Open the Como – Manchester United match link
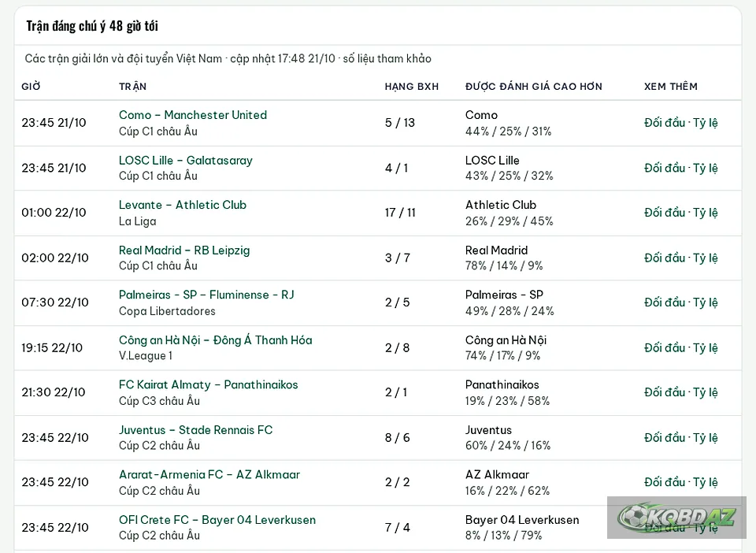The height and width of the screenshot is (553, 756). [x=193, y=115]
